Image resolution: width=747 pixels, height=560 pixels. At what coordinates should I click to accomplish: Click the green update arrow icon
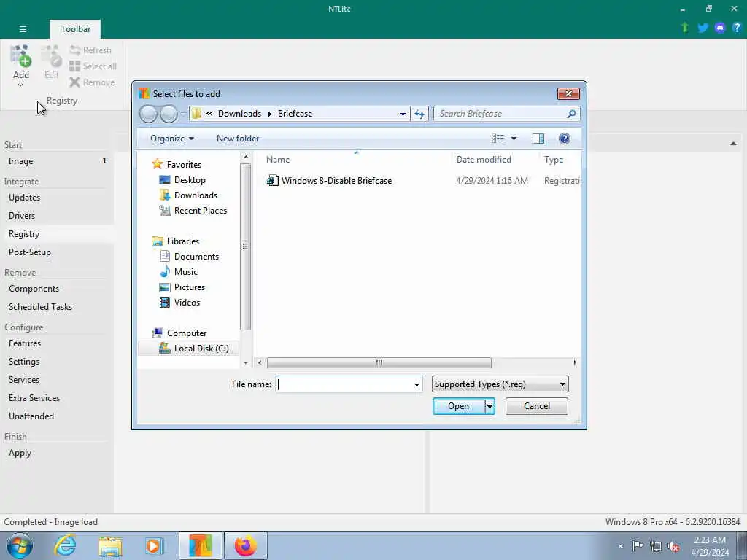(x=685, y=28)
